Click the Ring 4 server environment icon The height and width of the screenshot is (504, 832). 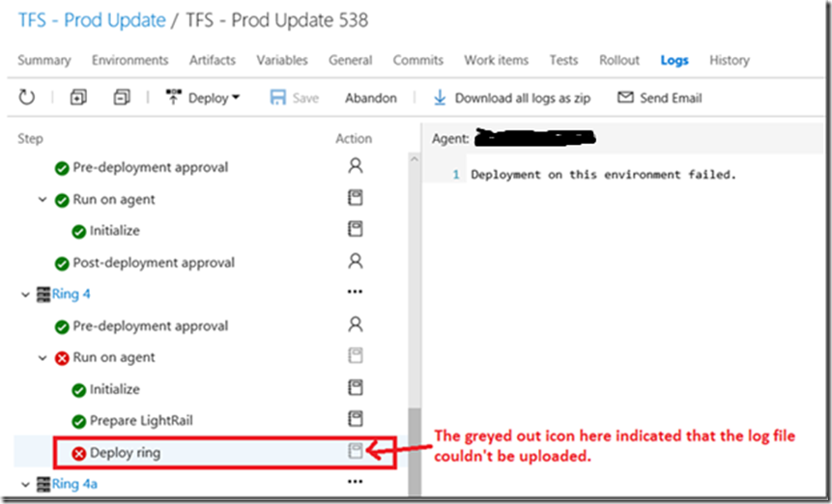tap(43, 294)
